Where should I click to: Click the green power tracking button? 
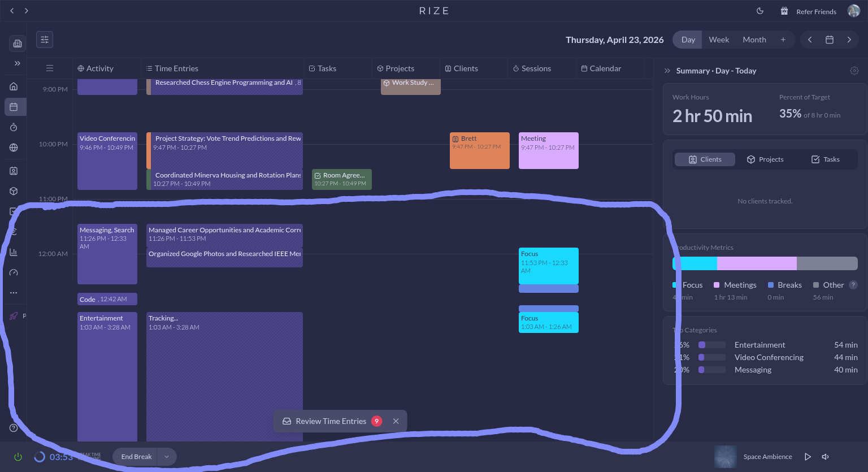(18, 457)
